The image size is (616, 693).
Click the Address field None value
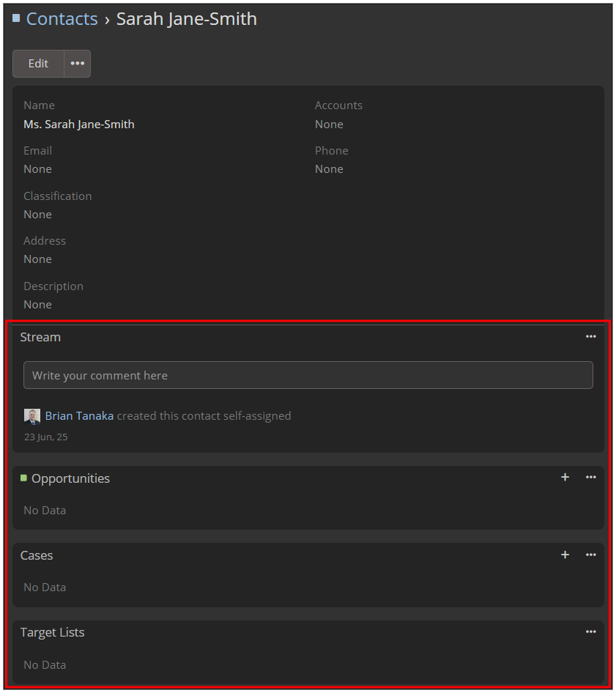pos(37,259)
